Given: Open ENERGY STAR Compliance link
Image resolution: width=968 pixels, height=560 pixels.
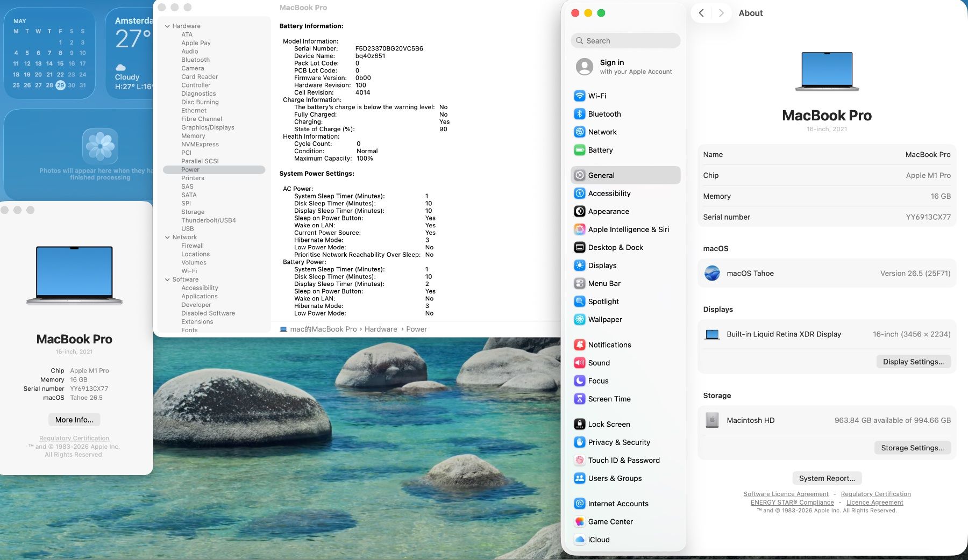Looking at the screenshot, I should coord(792,502).
